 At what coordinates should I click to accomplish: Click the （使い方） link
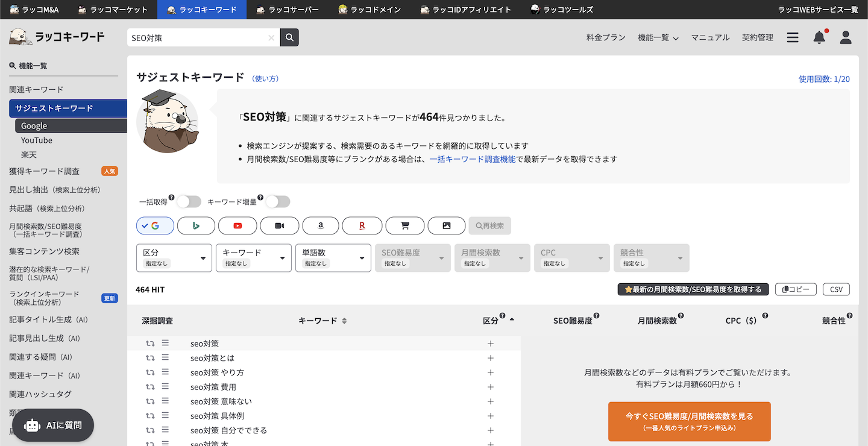coord(265,78)
